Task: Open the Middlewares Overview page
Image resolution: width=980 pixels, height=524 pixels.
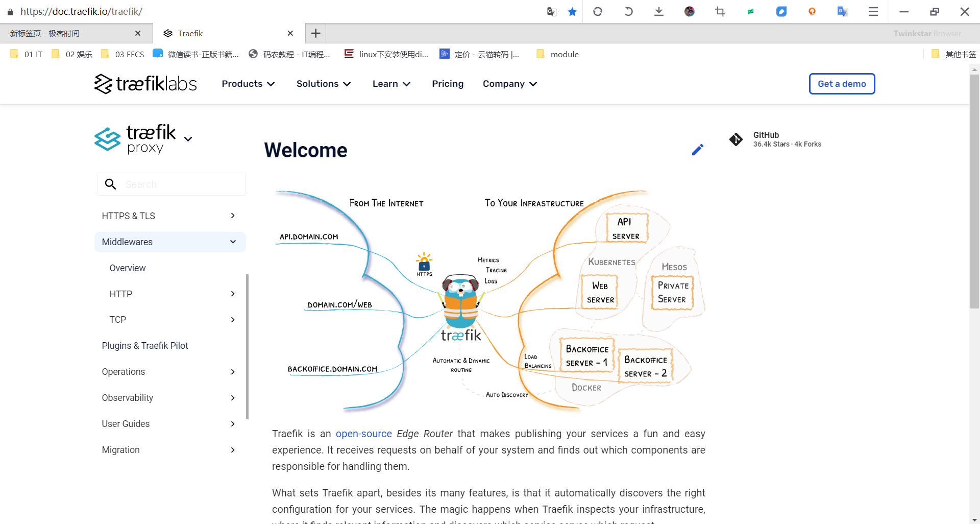Action: click(x=128, y=268)
